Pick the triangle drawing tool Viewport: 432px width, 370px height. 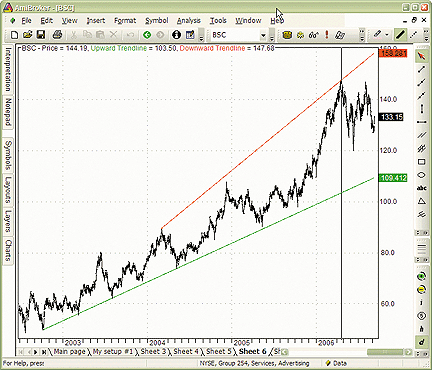click(422, 201)
